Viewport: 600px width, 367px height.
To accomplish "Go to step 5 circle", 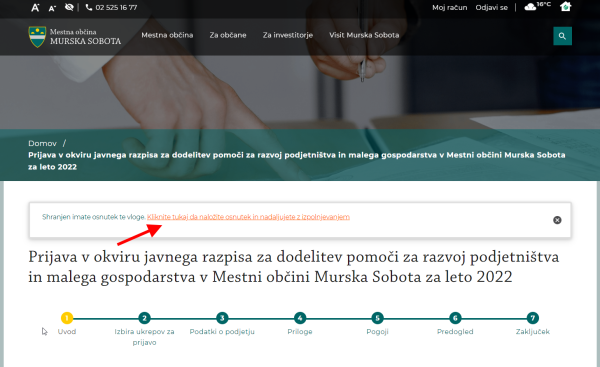I will 377,318.
